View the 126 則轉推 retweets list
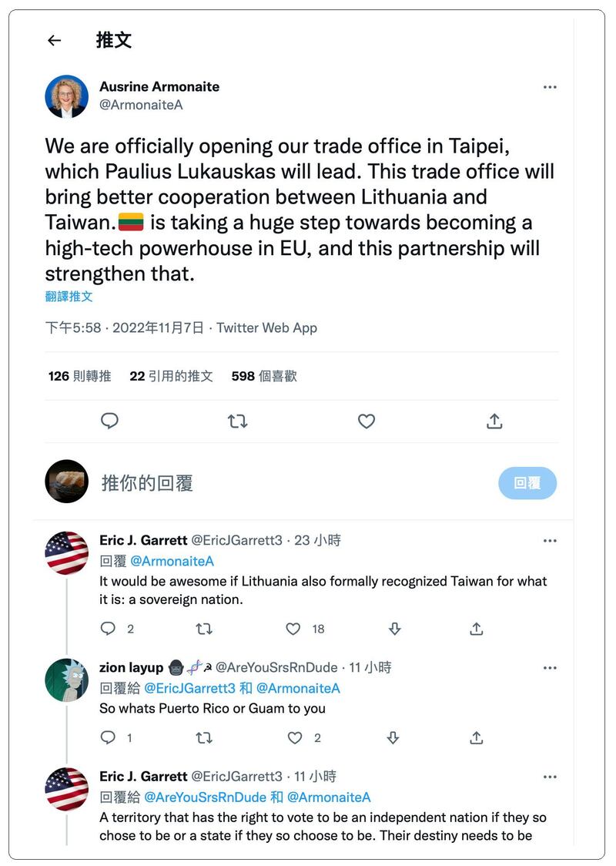Viewport: 616px width, 866px height. click(x=79, y=376)
